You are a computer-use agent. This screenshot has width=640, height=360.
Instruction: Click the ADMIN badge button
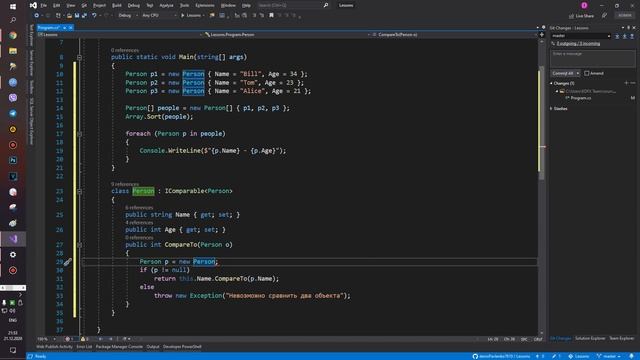pyautogui.click(x=624, y=16)
